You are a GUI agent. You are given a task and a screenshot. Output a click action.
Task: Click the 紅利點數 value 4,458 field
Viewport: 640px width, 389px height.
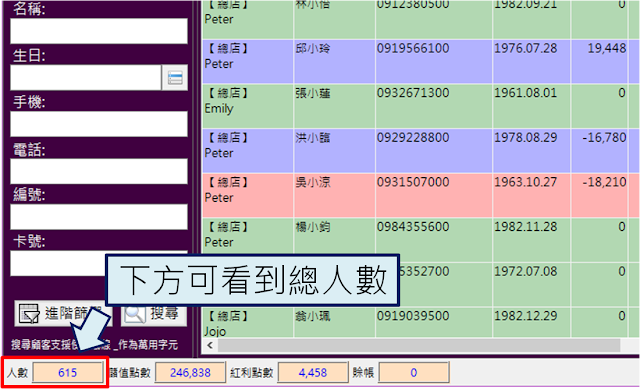point(313,372)
